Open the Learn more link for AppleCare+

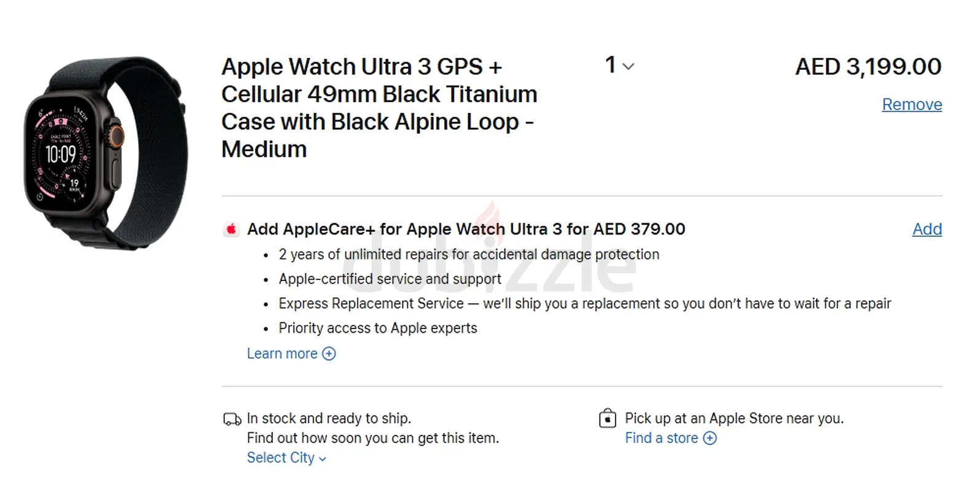pyautogui.click(x=282, y=354)
